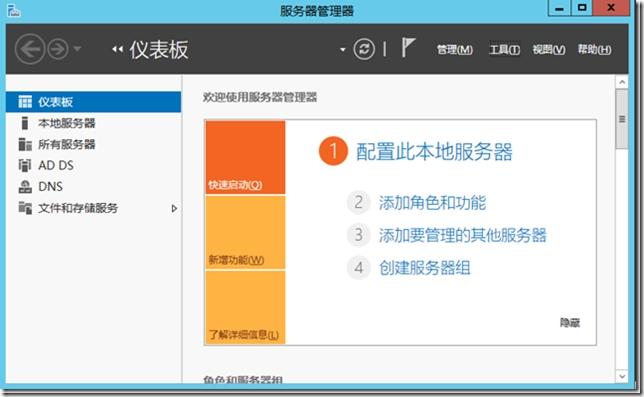Click the 添加角色和功能 link
The width and height of the screenshot is (644, 397).
432,202
